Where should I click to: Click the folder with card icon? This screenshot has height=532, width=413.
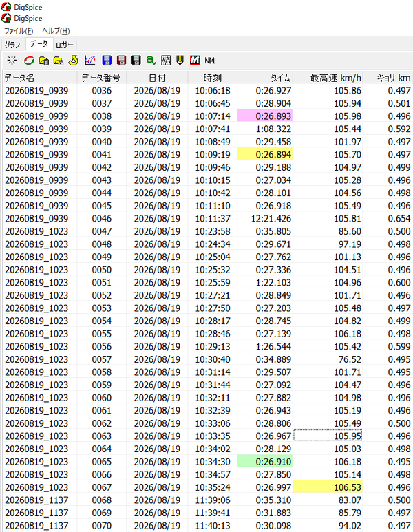[59, 61]
